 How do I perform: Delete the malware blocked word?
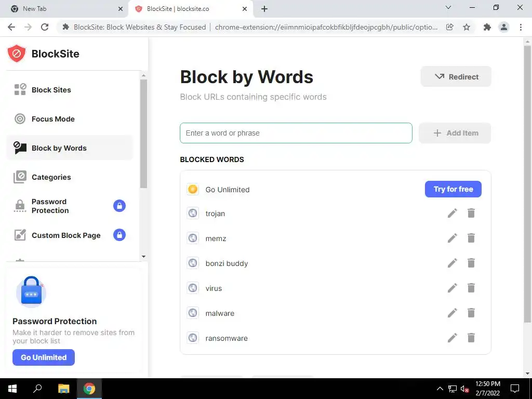(x=471, y=313)
